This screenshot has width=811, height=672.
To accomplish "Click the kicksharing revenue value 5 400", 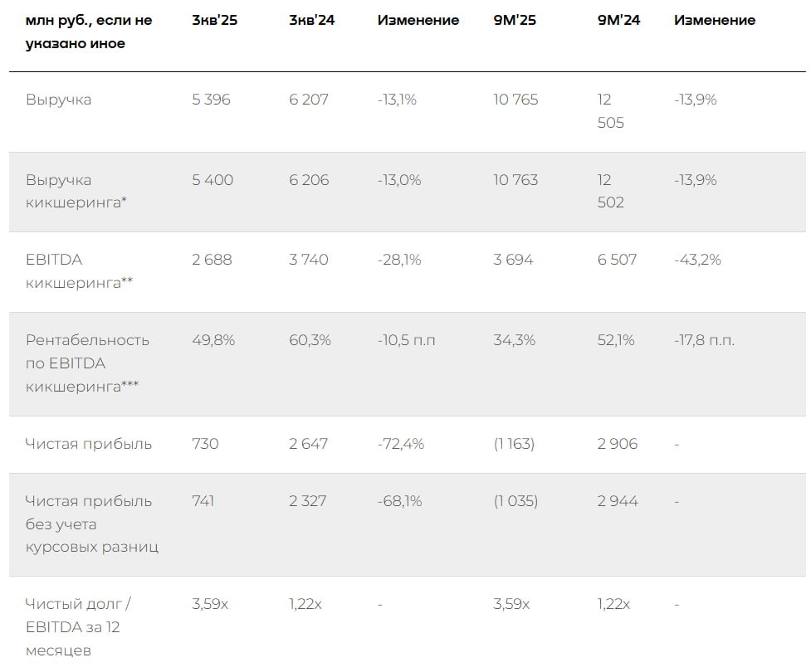I will pos(213,180).
